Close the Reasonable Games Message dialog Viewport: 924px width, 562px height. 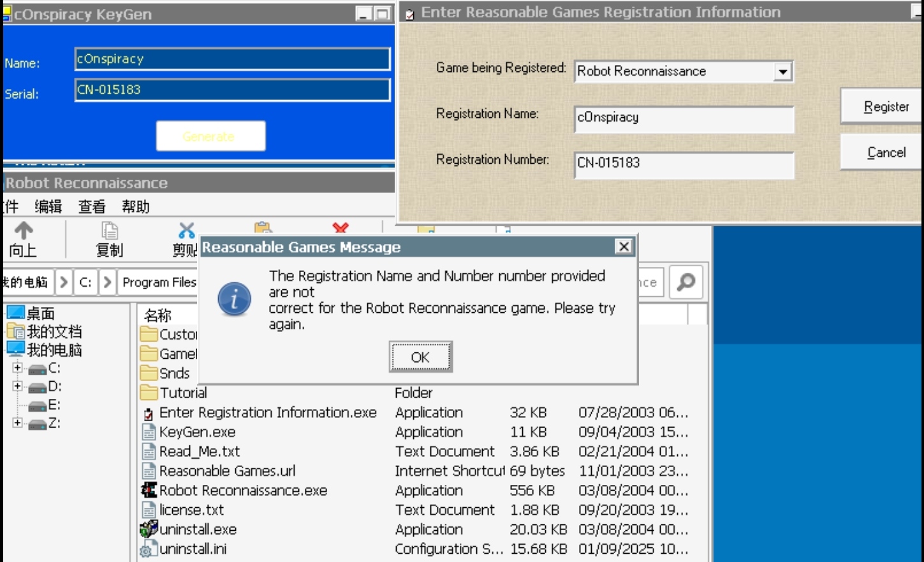coord(624,247)
